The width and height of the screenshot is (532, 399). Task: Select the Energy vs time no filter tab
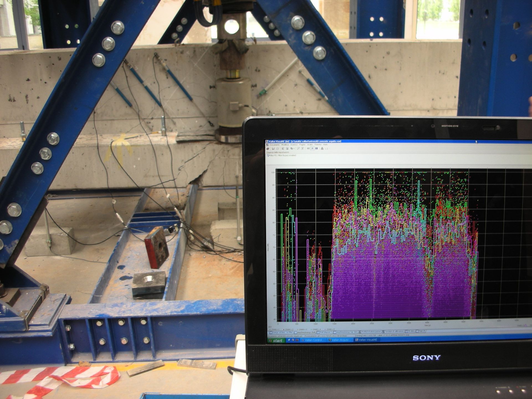click(281, 332)
